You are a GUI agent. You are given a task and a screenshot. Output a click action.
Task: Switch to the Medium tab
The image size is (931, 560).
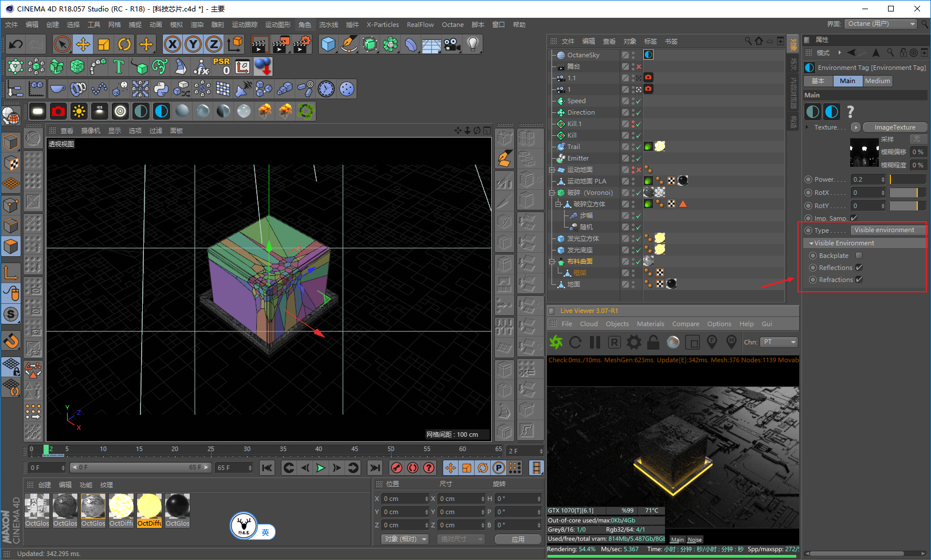tap(878, 81)
